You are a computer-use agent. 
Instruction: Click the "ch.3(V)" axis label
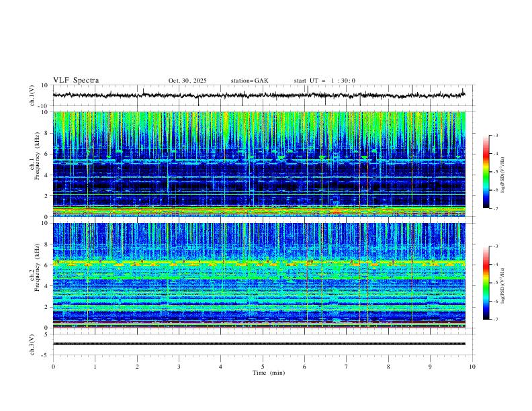[x=32, y=345]
